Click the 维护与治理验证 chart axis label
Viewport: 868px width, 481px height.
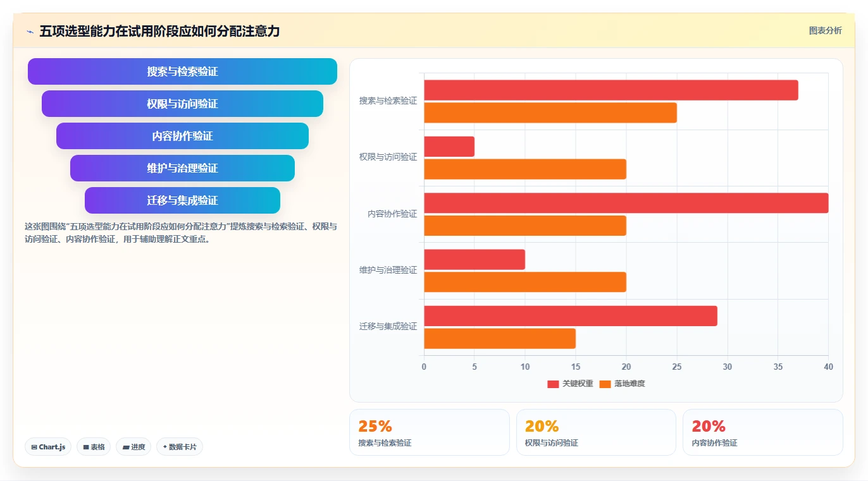388,270
